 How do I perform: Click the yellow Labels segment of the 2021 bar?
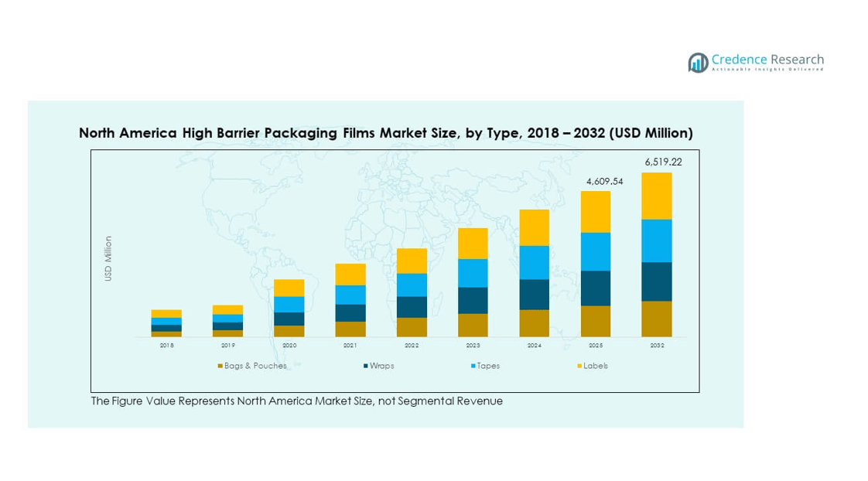point(350,274)
